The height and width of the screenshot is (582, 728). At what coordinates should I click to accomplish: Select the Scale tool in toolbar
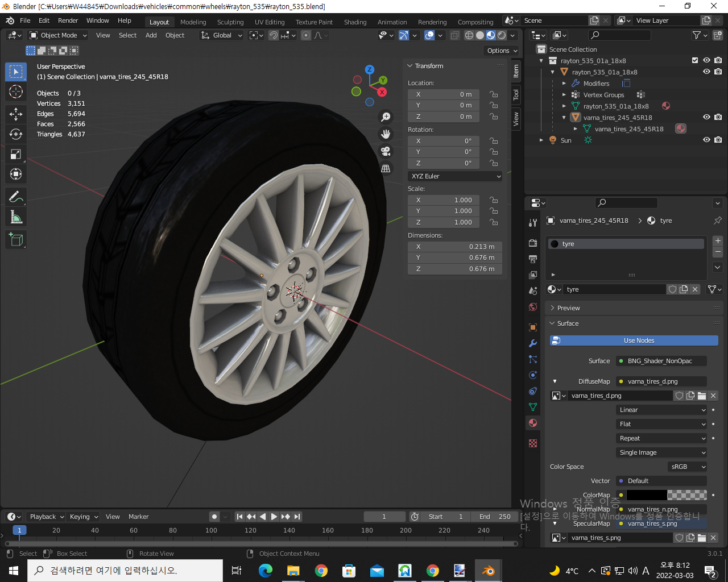[x=16, y=154]
